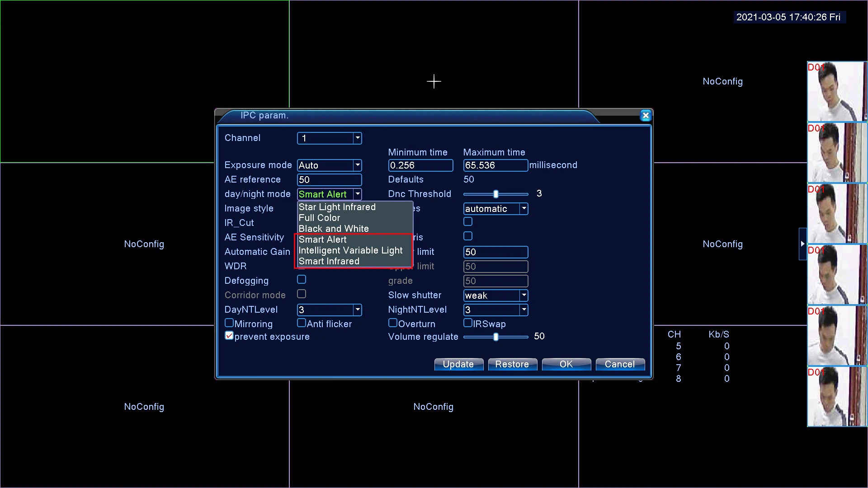The width and height of the screenshot is (868, 488).
Task: Expand the Slow shutter dropdown
Action: click(524, 296)
